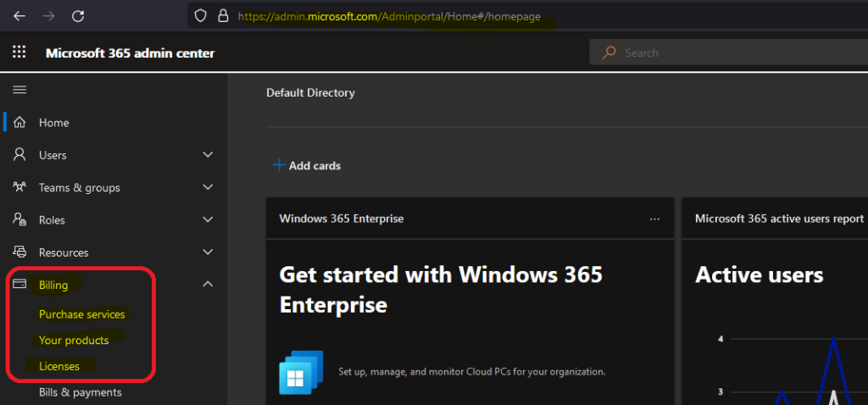Open the app launcher waffle icon
This screenshot has height=405, width=868.
19,52
